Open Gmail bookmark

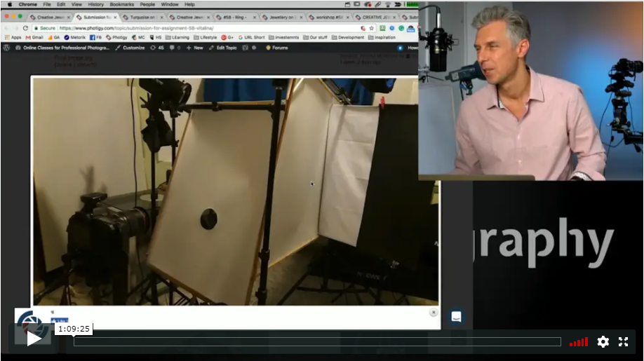coord(34,37)
